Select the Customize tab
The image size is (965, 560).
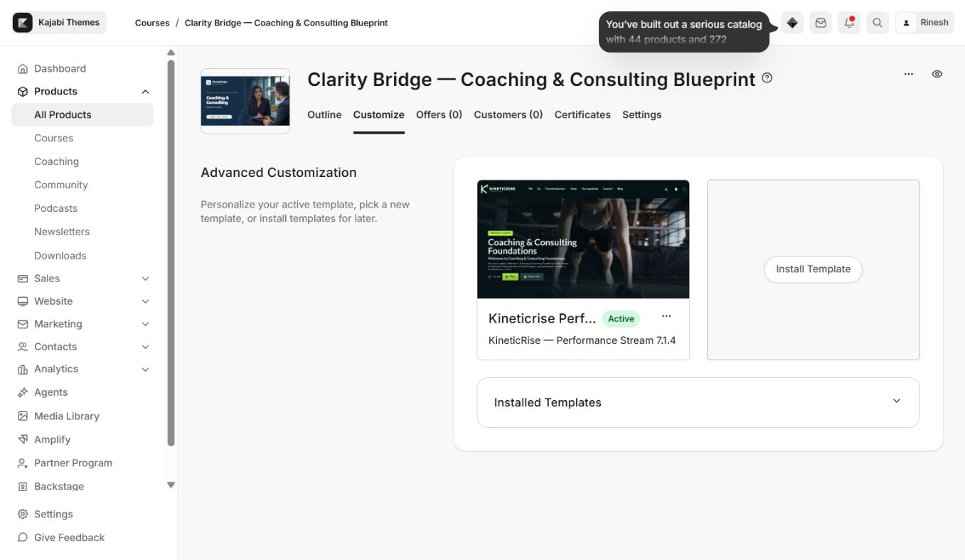pos(379,114)
